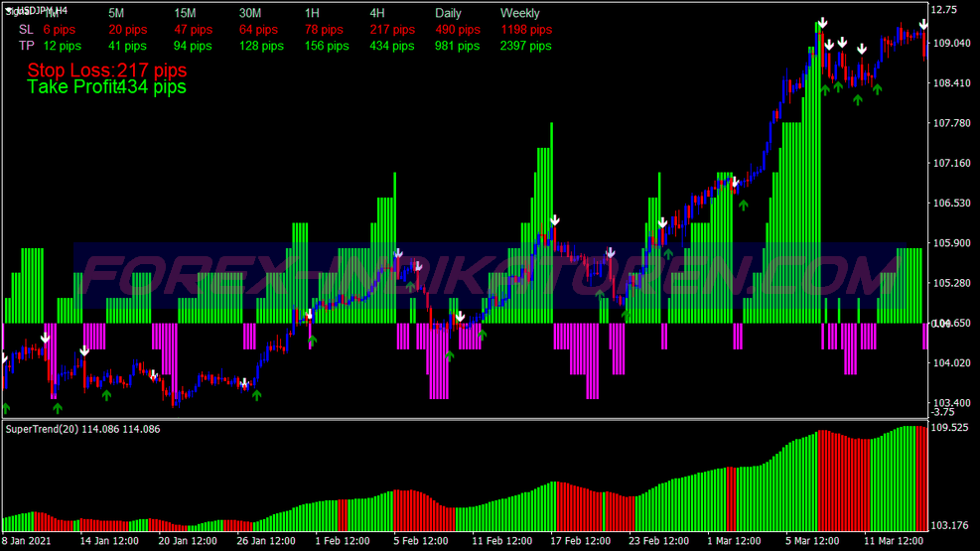The height and width of the screenshot is (551, 980).
Task: Click the green buy arrow at the bottom-left corner
Action: [x=6, y=407]
